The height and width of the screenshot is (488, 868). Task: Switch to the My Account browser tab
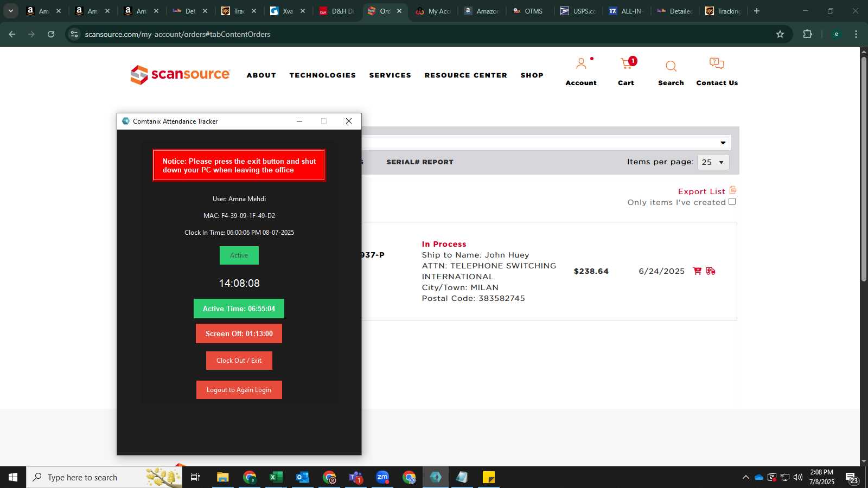point(433,11)
